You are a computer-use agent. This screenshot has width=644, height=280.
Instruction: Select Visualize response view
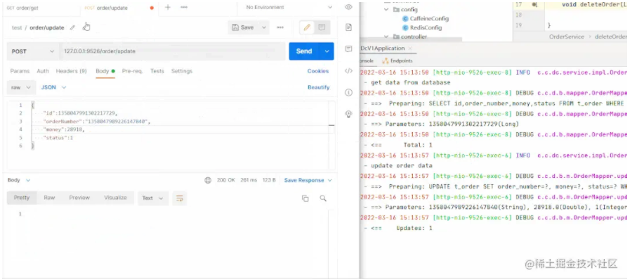(115, 198)
